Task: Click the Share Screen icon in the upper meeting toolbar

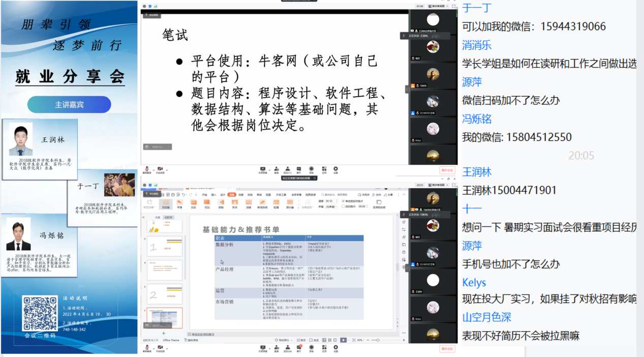Action: tap(263, 169)
